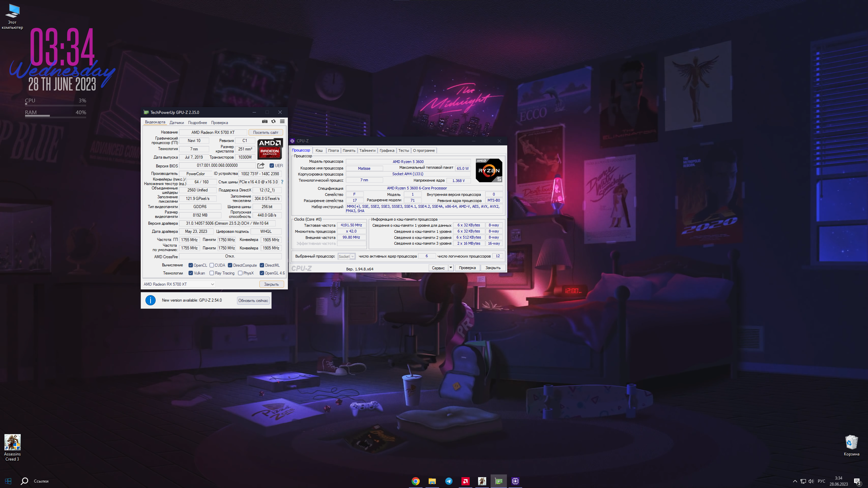Screen dimensions: 868x488
Task: Toggle the OpenGL 4.6 checkbox
Action: (262, 273)
